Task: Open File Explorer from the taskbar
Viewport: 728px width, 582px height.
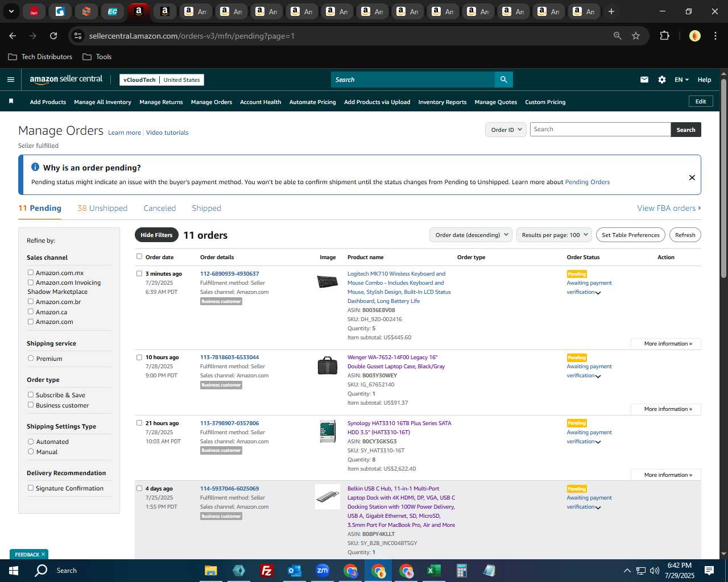Action: (211, 571)
